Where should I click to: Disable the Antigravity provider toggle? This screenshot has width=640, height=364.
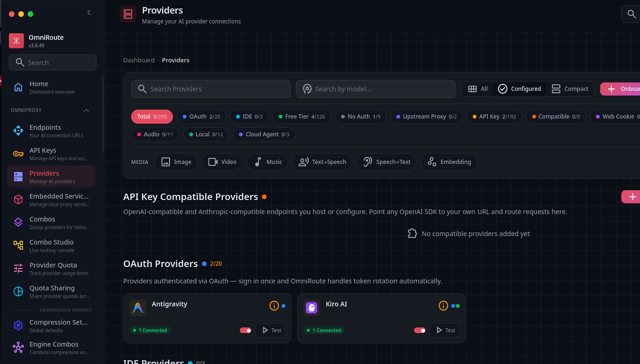246,330
